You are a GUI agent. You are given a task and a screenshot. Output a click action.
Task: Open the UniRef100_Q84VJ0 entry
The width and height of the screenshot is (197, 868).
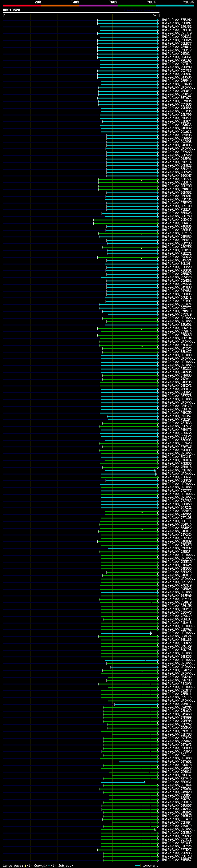click(176, 524)
